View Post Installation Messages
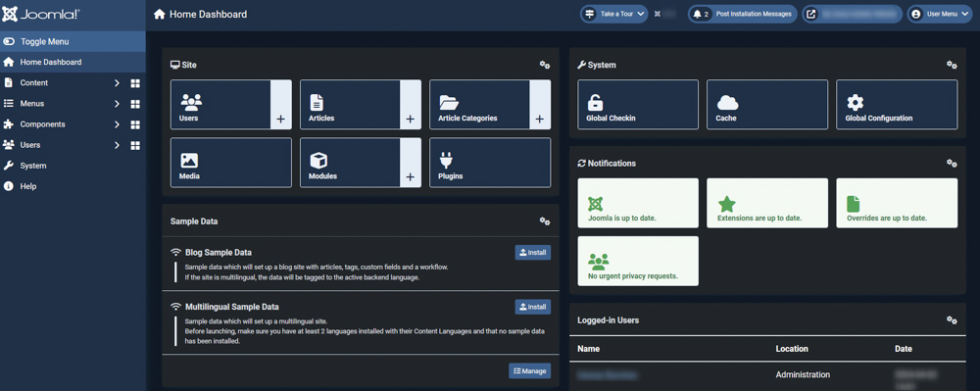The height and width of the screenshot is (391, 980). (x=742, y=14)
